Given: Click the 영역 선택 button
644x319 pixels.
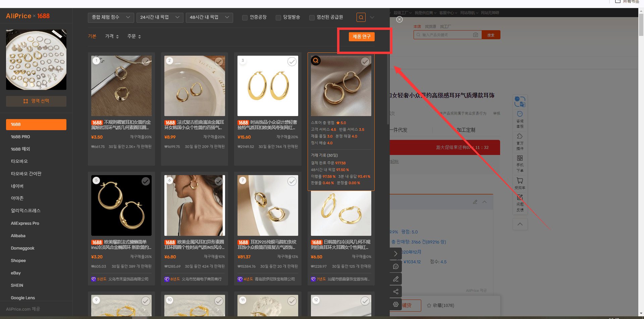Looking at the screenshot, I should (x=36, y=101).
